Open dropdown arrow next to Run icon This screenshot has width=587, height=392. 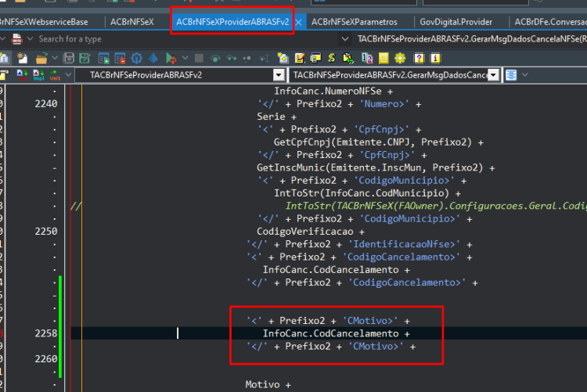pyautogui.click(x=185, y=58)
